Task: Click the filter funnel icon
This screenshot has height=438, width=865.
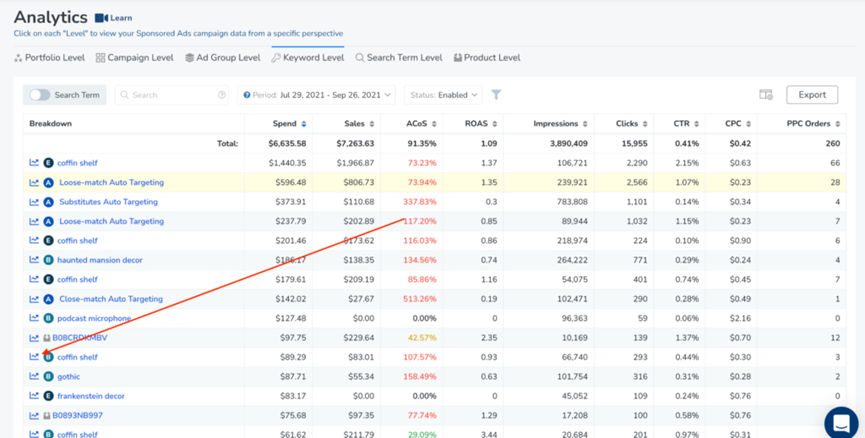Action: (496, 95)
